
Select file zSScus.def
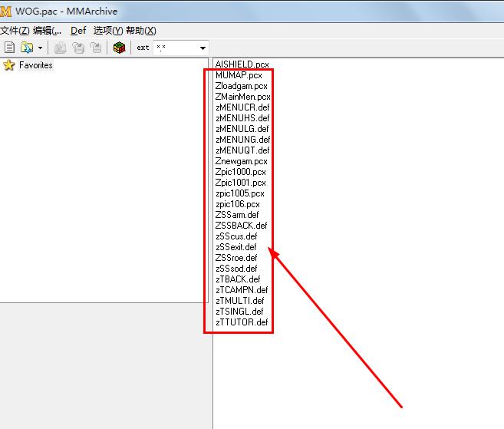[x=236, y=236]
